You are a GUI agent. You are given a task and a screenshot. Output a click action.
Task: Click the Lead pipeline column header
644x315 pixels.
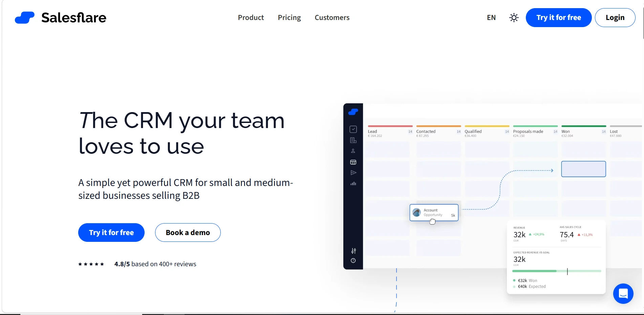pyautogui.click(x=390, y=131)
